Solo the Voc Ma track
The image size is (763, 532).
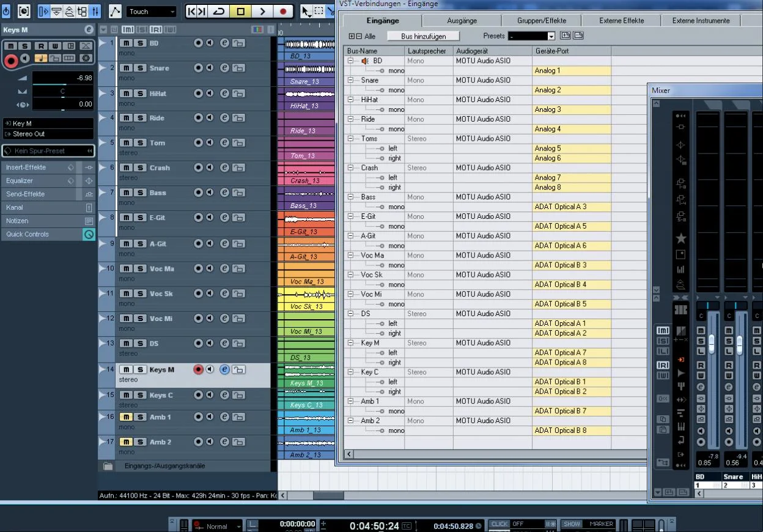[x=140, y=268]
